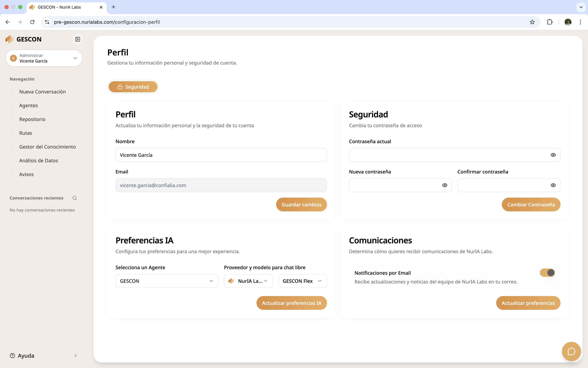Select the Seguridad tab
Image resolution: width=588 pixels, height=368 pixels.
133,87
